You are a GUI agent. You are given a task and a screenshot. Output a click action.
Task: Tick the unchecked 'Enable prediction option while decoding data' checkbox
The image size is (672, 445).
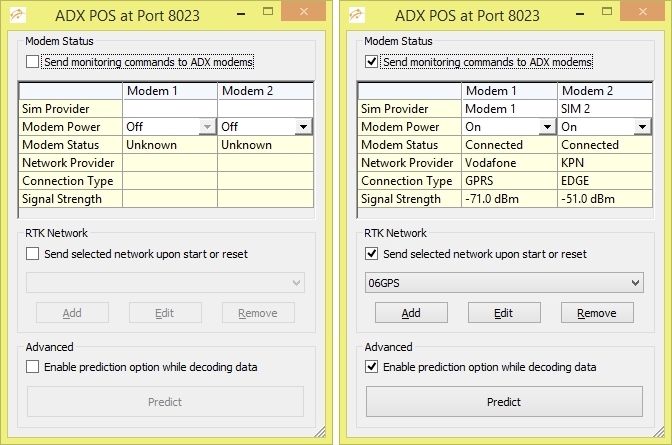click(33, 367)
